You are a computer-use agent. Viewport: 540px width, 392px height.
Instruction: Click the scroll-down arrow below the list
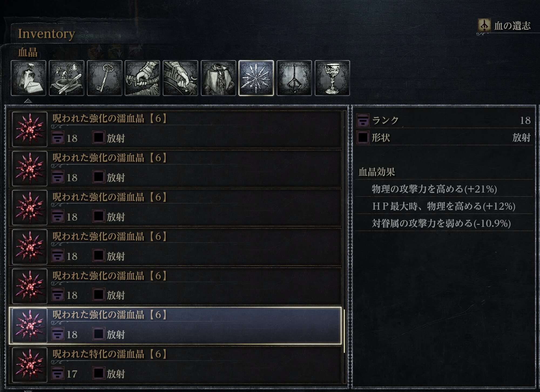coord(28,390)
